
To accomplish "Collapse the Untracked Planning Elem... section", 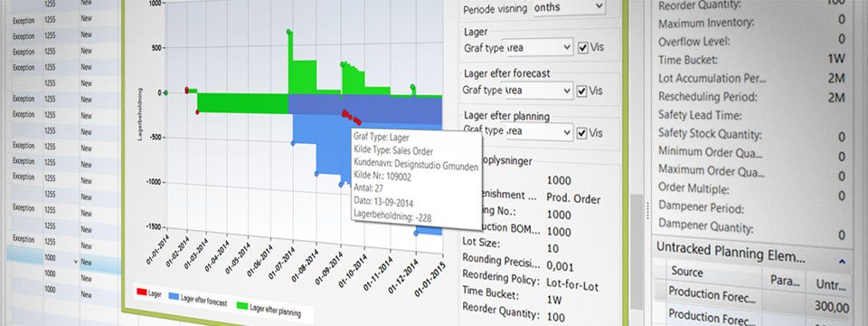I will [842, 261].
